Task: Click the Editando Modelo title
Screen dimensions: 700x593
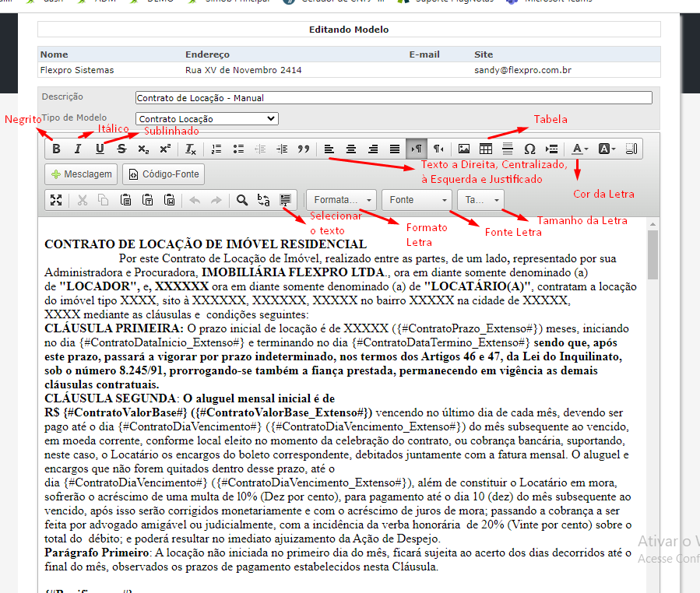Action: [349, 30]
